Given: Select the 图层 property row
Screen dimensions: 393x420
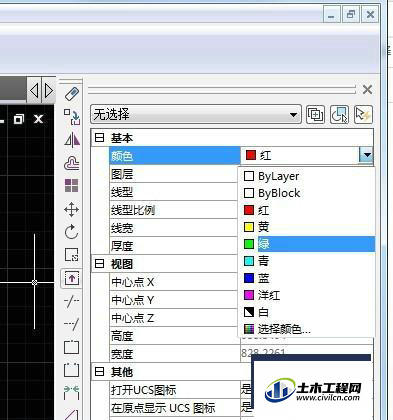Looking at the screenshot, I should tap(173, 174).
